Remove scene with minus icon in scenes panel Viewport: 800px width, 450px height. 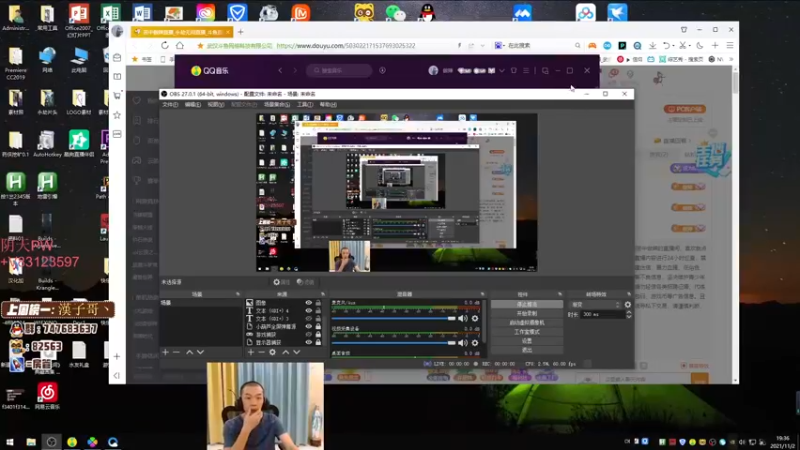(176, 352)
